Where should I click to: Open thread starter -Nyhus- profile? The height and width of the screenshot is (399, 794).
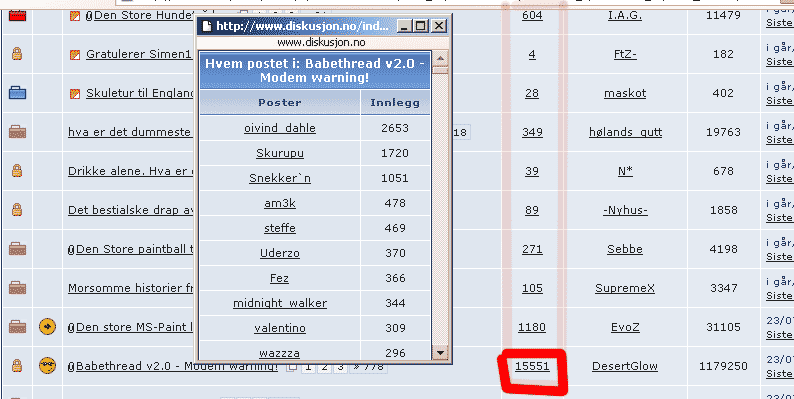click(625, 210)
